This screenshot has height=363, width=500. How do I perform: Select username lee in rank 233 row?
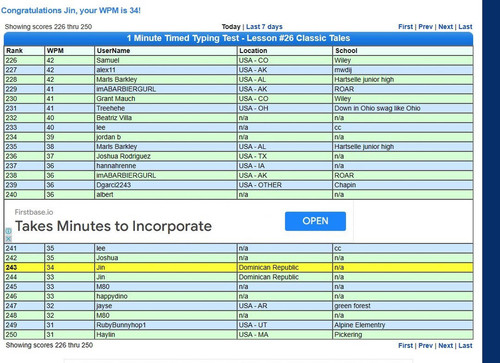(101, 128)
